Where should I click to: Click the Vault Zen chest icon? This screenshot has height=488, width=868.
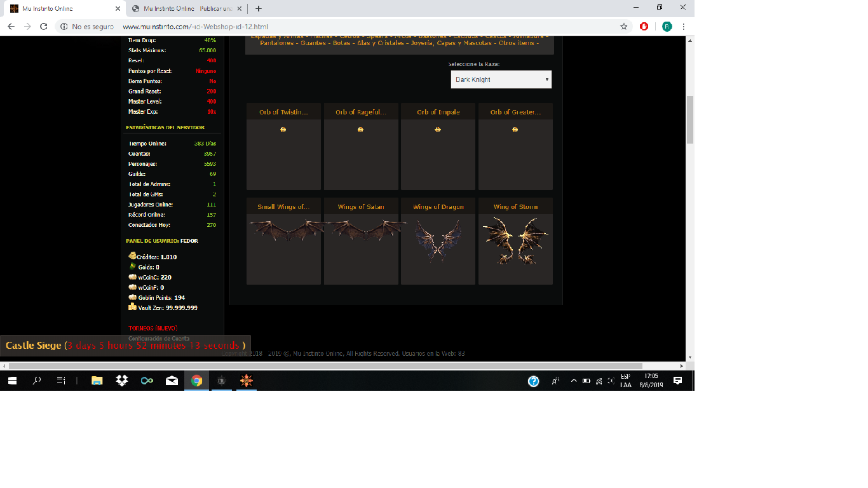pyautogui.click(x=132, y=307)
